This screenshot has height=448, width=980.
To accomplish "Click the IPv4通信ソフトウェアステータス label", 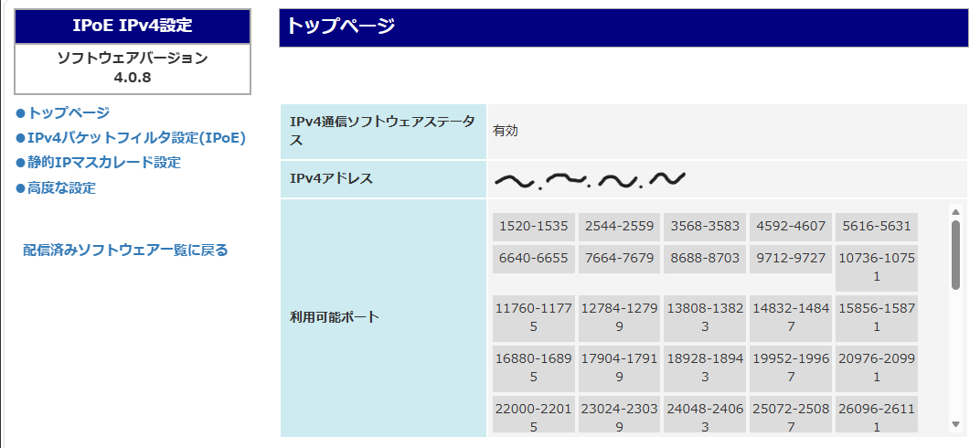I will coord(382,132).
